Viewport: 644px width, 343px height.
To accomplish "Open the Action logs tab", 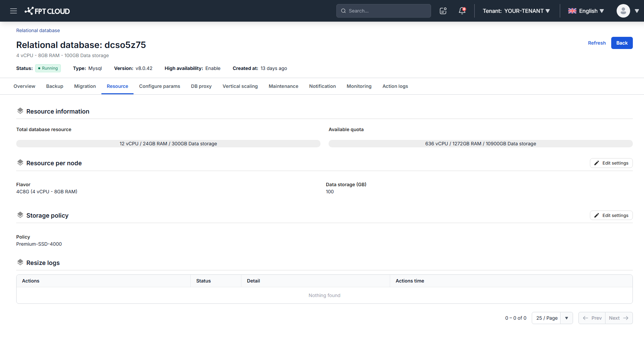I will pos(395,86).
